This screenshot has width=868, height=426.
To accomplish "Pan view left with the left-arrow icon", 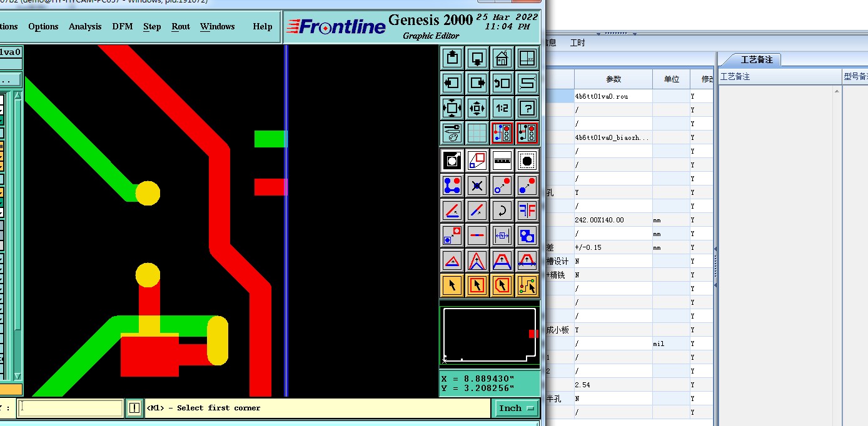I will click(452, 82).
